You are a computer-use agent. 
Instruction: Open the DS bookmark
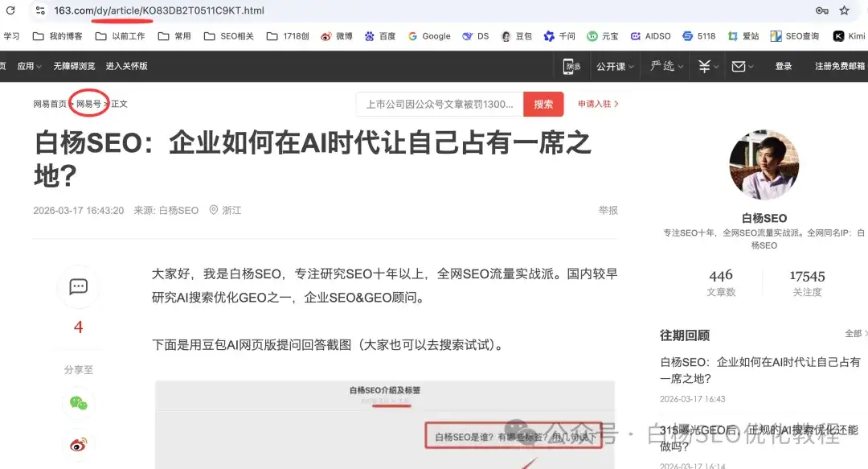coord(476,36)
